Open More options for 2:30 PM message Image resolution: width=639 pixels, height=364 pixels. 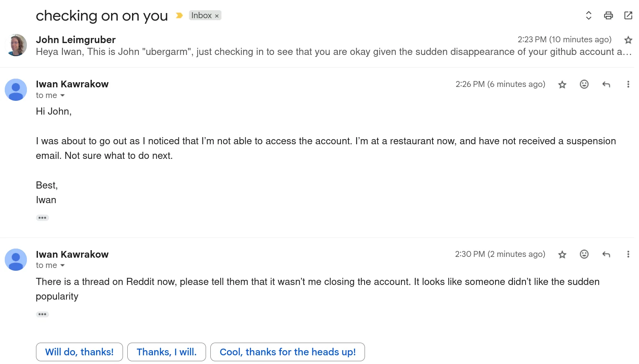click(x=628, y=254)
